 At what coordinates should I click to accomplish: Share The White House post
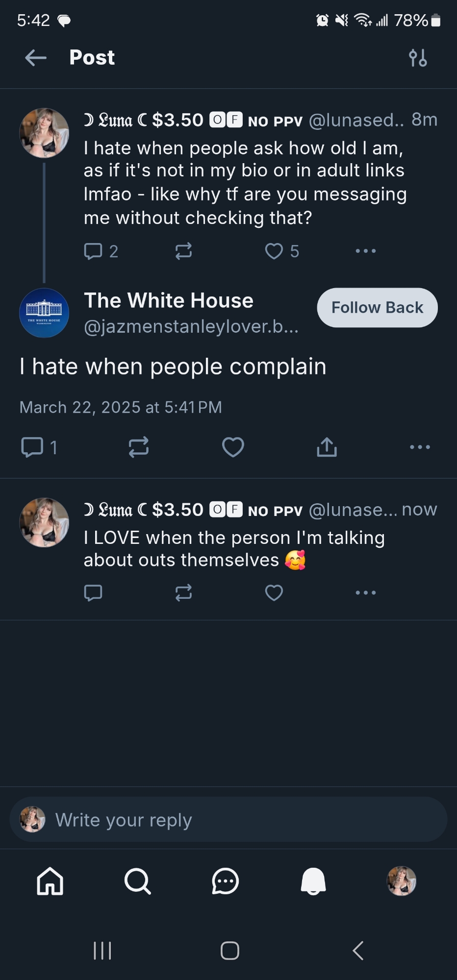[327, 447]
